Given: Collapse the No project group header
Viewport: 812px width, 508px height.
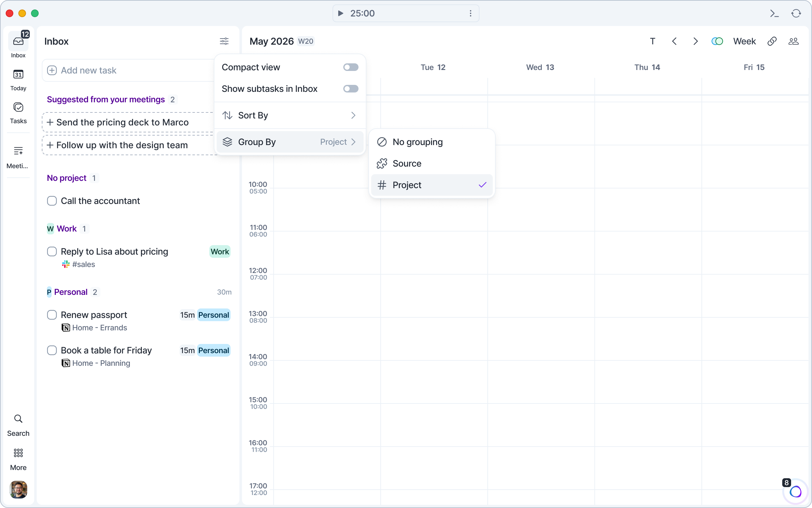Looking at the screenshot, I should point(67,178).
